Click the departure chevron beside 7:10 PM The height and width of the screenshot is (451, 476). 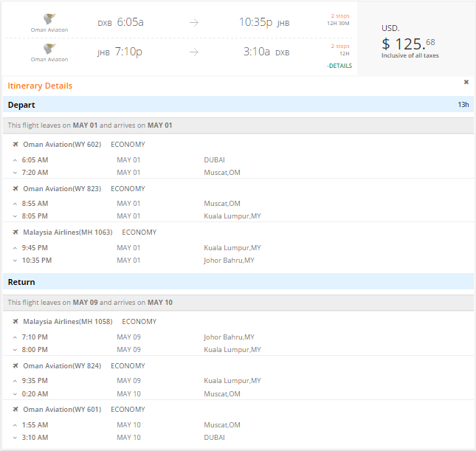pyautogui.click(x=15, y=337)
